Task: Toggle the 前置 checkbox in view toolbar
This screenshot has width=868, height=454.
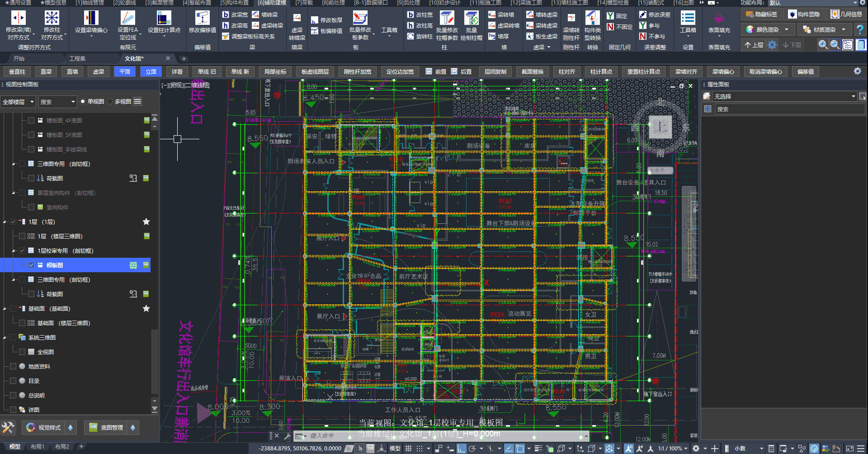Action: [x=429, y=71]
